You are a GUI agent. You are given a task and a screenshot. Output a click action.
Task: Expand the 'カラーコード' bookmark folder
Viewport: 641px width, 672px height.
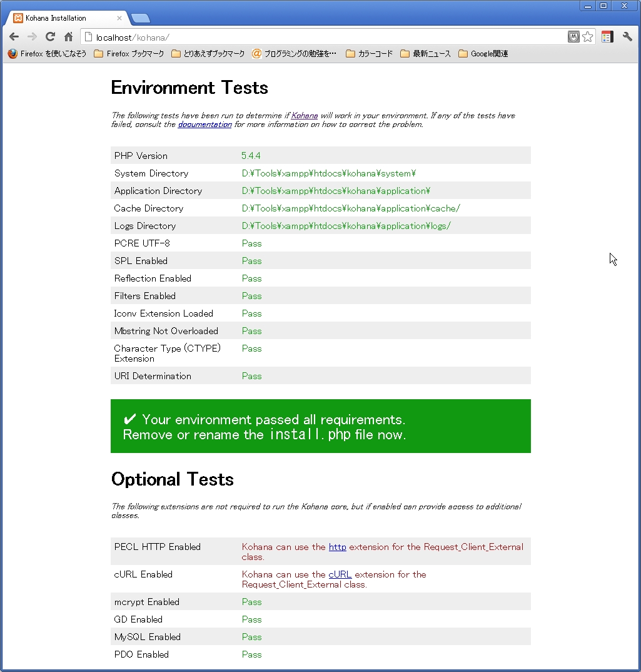[370, 54]
